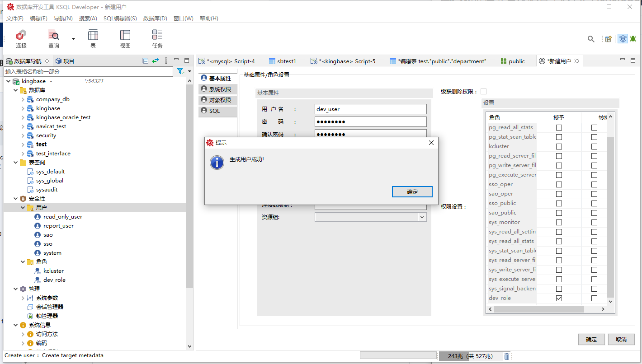Click the 表 table toolbar icon

point(93,39)
